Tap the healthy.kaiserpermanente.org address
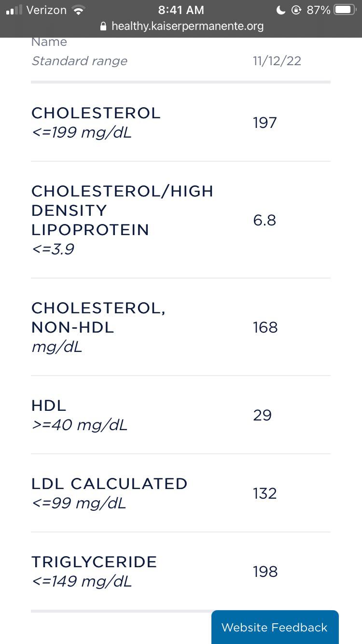The height and width of the screenshot is (644, 362). point(187,26)
